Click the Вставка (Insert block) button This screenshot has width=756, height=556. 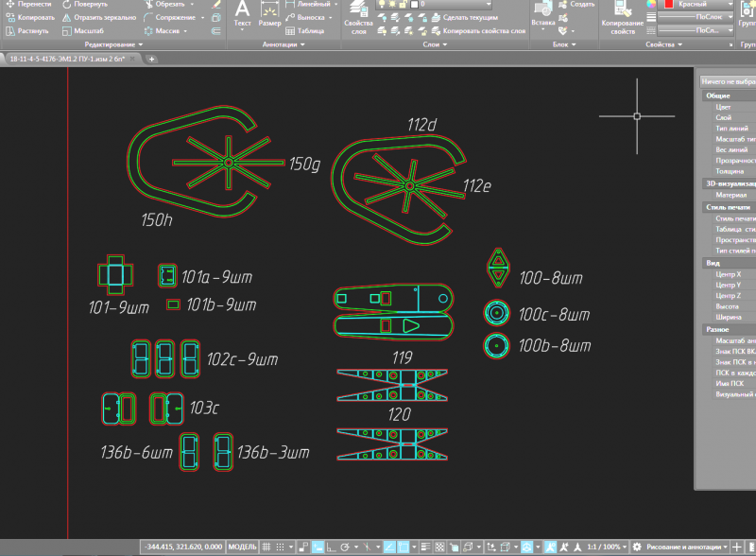coord(542,14)
